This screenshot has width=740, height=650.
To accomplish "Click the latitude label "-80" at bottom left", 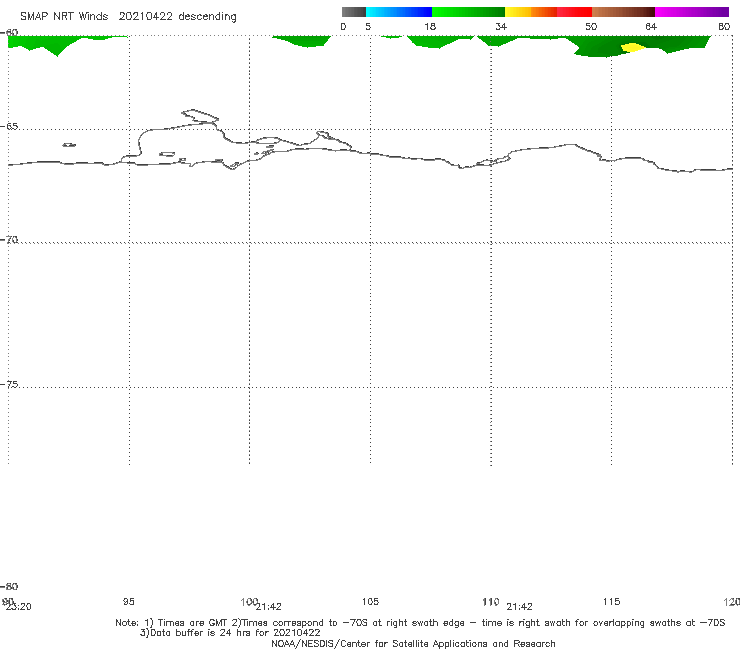I will pos(9,586).
